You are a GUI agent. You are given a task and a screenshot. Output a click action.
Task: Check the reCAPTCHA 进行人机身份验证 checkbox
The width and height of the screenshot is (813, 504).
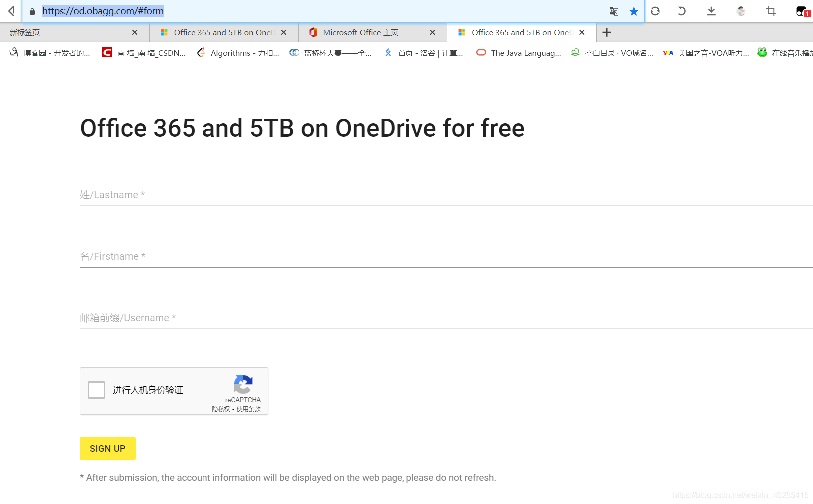pos(96,390)
